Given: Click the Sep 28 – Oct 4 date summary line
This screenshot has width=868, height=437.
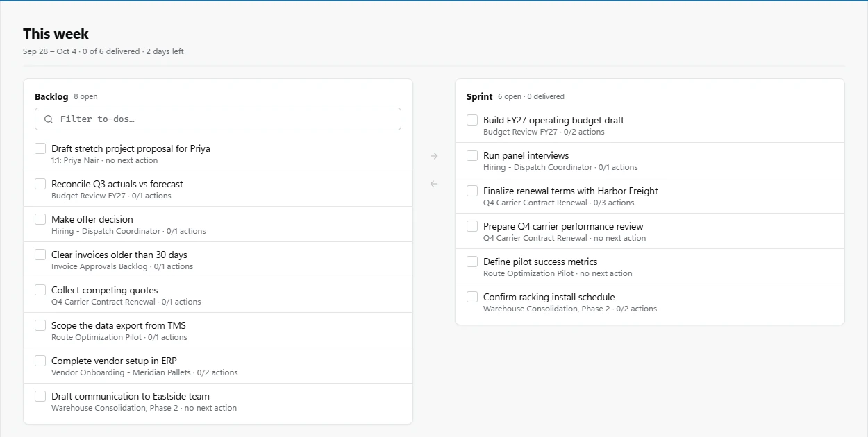Looking at the screenshot, I should point(103,51).
